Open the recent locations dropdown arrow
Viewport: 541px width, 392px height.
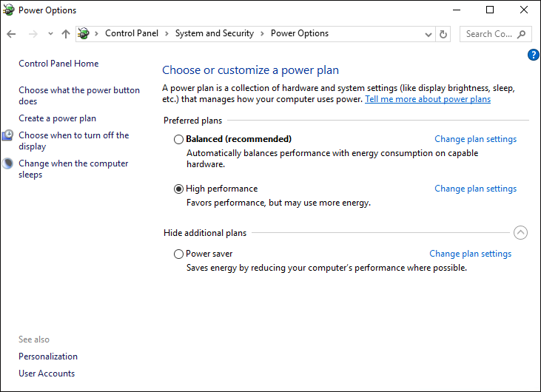[50, 34]
